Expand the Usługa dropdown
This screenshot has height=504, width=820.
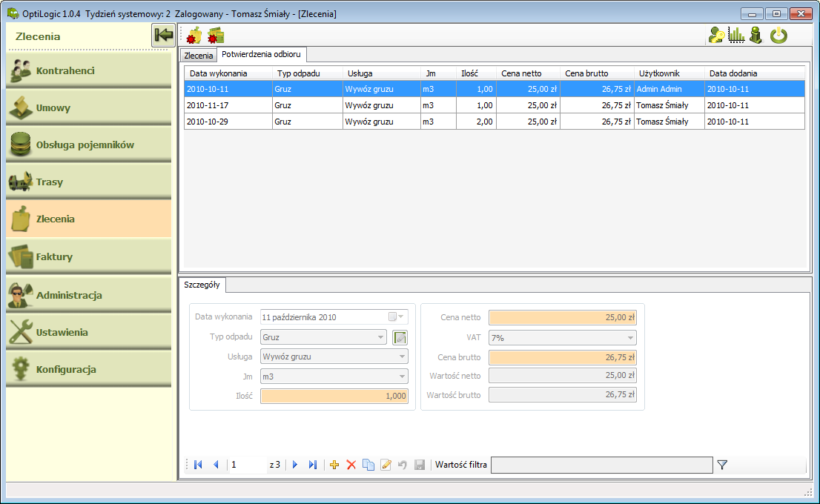click(x=402, y=357)
